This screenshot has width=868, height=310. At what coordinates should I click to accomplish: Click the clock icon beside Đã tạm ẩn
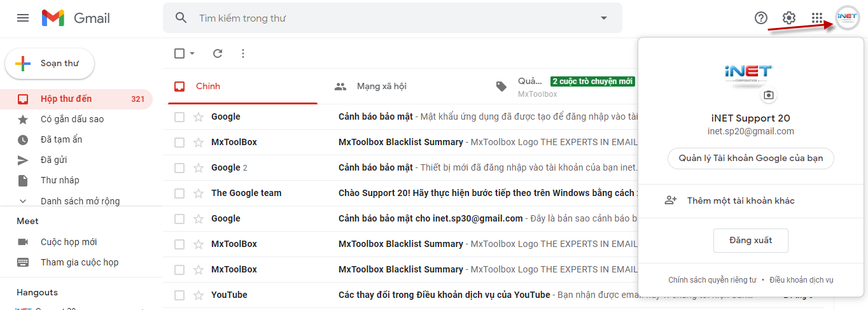coord(23,139)
